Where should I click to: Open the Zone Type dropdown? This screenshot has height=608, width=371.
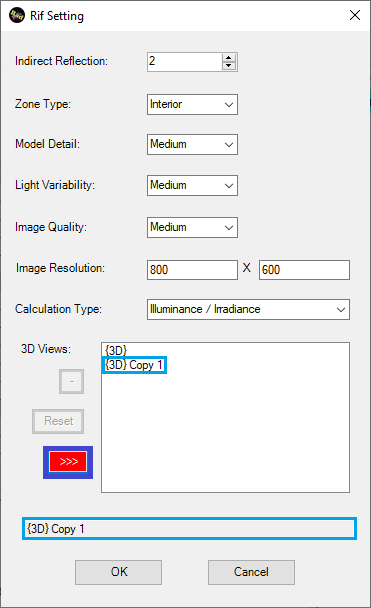(x=192, y=104)
